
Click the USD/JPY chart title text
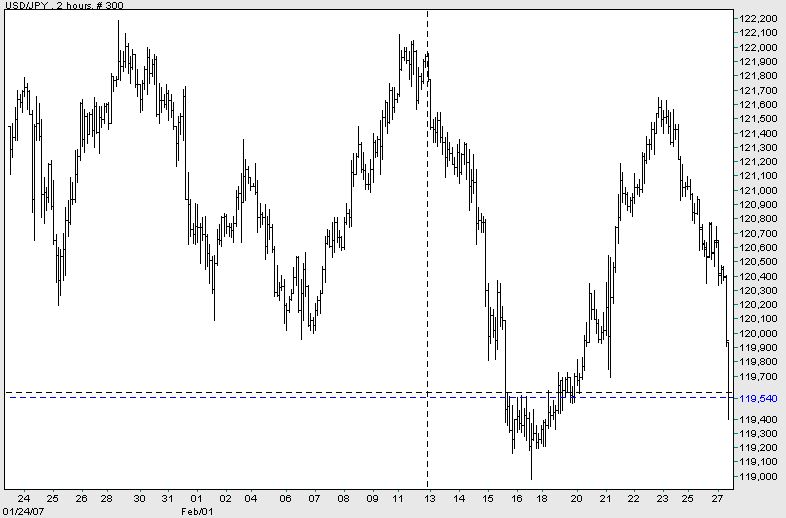[60, 6]
